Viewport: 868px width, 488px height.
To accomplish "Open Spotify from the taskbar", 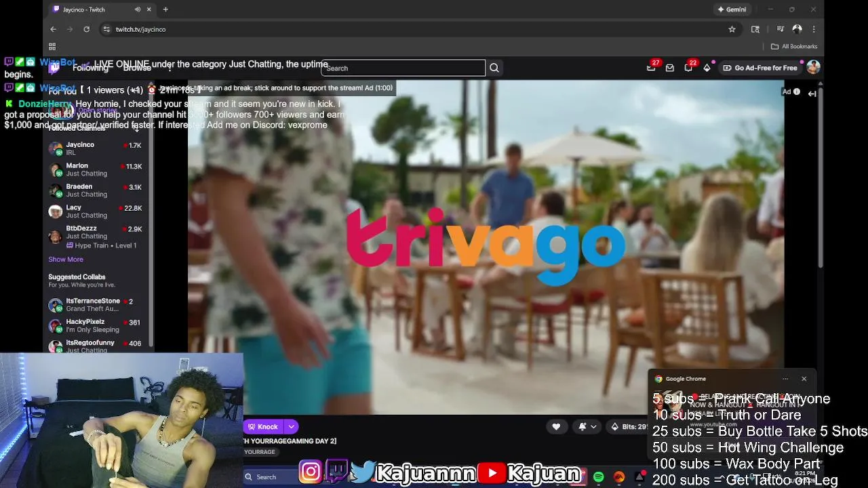I will 598,477.
